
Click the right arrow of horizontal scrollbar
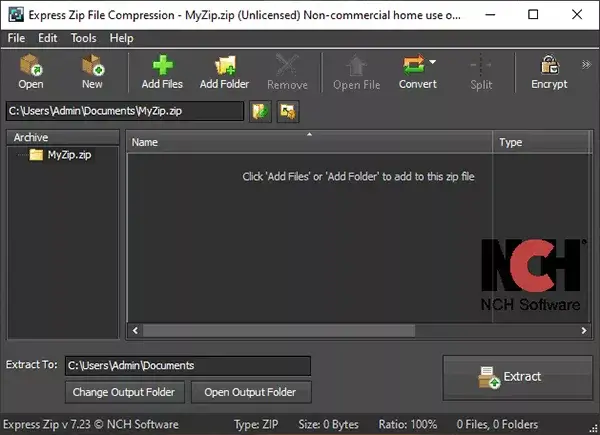pos(584,330)
